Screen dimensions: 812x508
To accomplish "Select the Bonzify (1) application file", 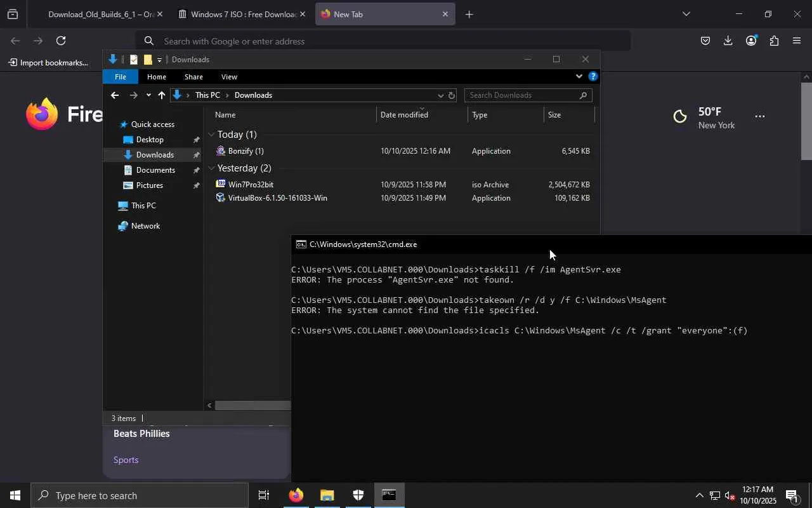I will click(x=402, y=151).
